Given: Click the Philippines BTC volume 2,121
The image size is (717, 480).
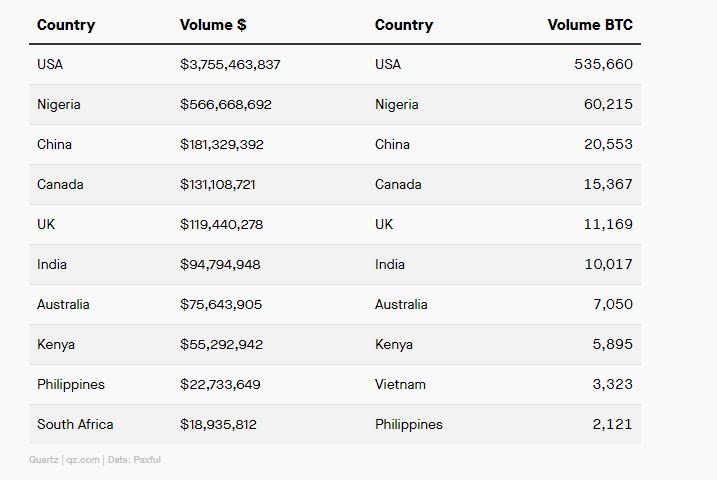Looking at the screenshot, I should coord(612,425).
